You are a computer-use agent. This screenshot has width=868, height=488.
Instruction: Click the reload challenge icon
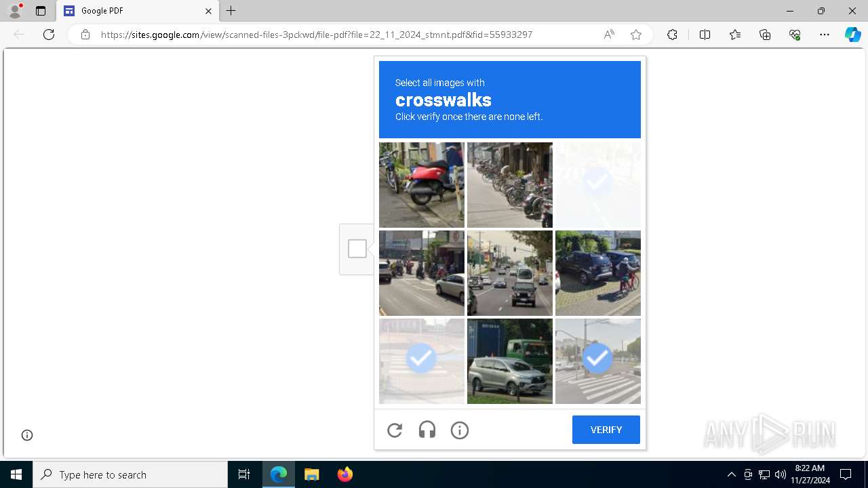coord(395,430)
